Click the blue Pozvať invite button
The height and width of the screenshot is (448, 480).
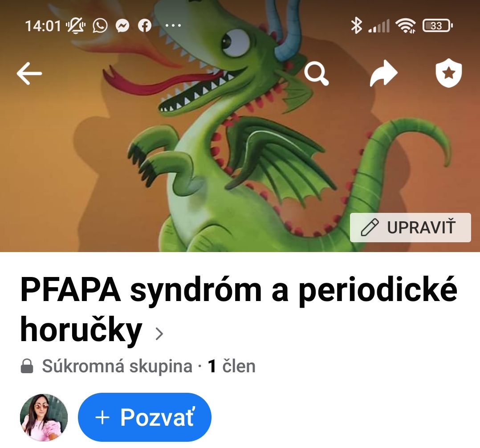pyautogui.click(x=144, y=417)
